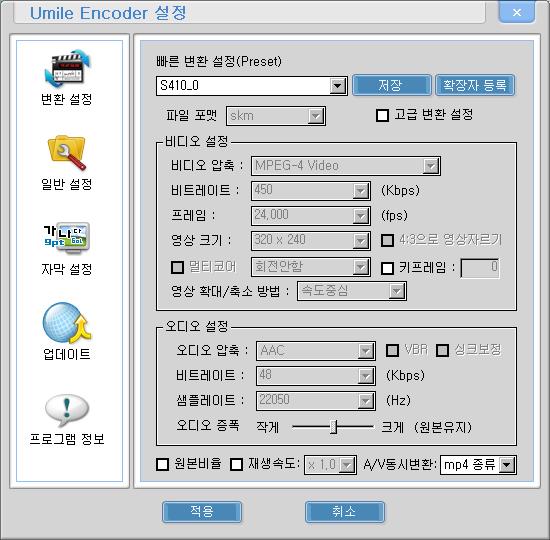Open 프로그램 정보 speech bubble icon
The height and width of the screenshot is (540, 550).
[x=67, y=409]
